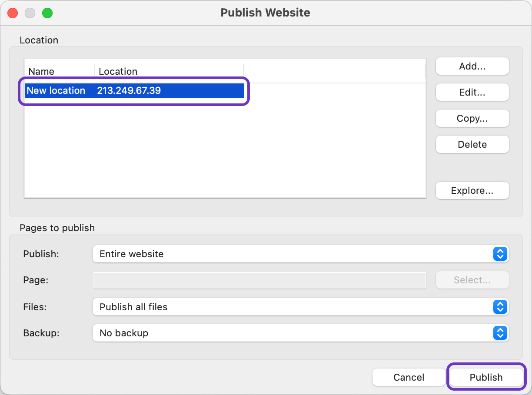Delete the selected publish location

(x=472, y=144)
